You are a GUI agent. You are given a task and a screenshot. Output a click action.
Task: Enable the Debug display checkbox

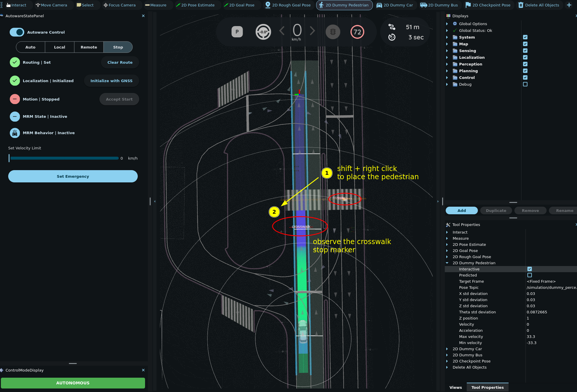tap(525, 84)
